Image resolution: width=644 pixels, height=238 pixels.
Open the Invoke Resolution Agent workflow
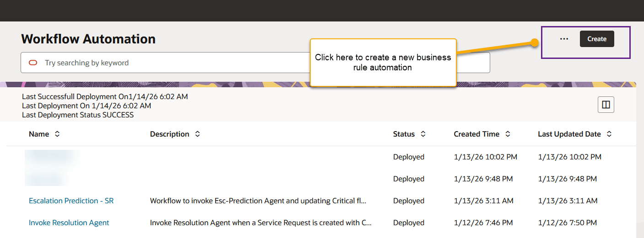(x=69, y=222)
